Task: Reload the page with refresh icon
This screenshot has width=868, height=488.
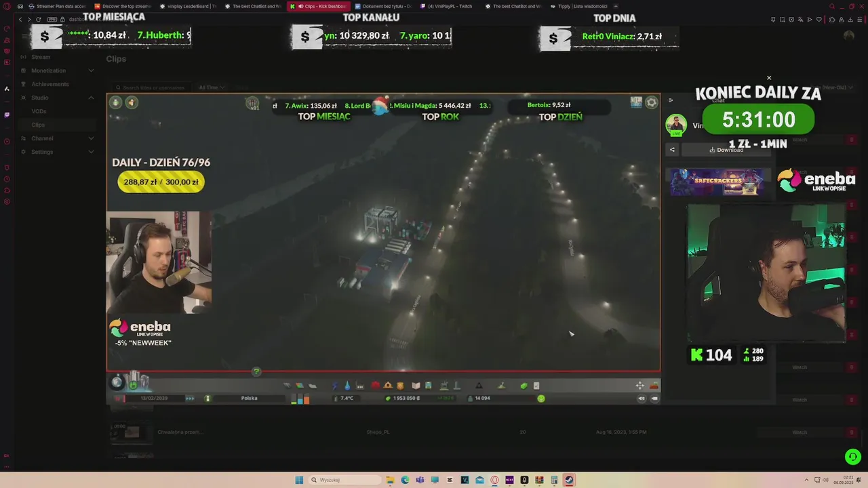Action: pyautogui.click(x=38, y=19)
